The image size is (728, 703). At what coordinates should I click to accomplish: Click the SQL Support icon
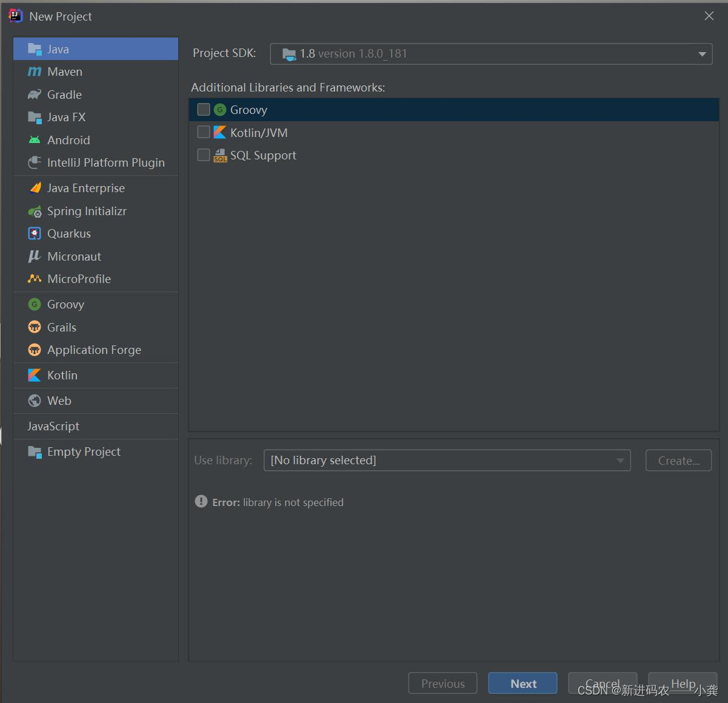(x=220, y=155)
